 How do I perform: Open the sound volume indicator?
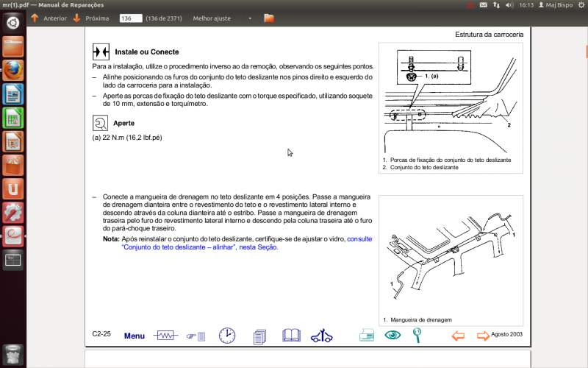(509, 5)
